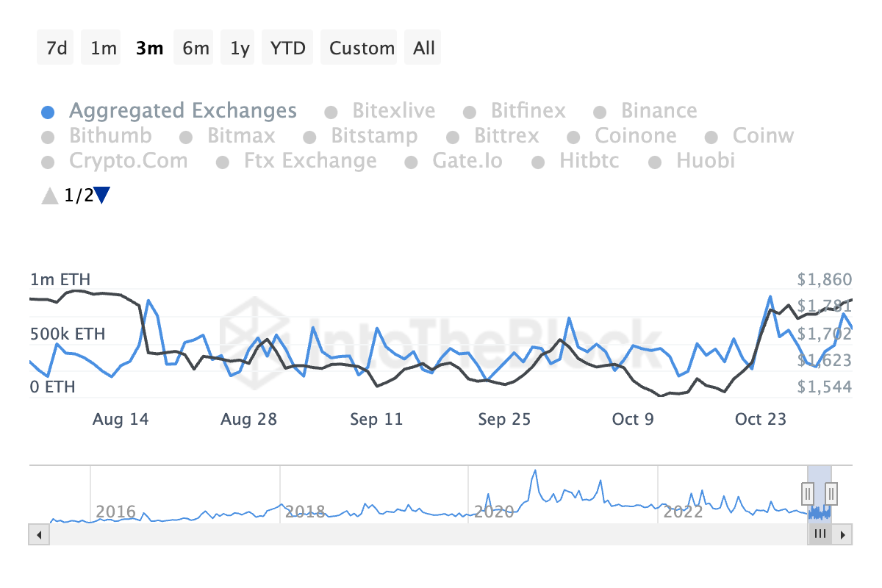Viewport: 882px width, 588px height.
Task: Select the Crypto.Com exchange dot
Action: tap(48, 161)
